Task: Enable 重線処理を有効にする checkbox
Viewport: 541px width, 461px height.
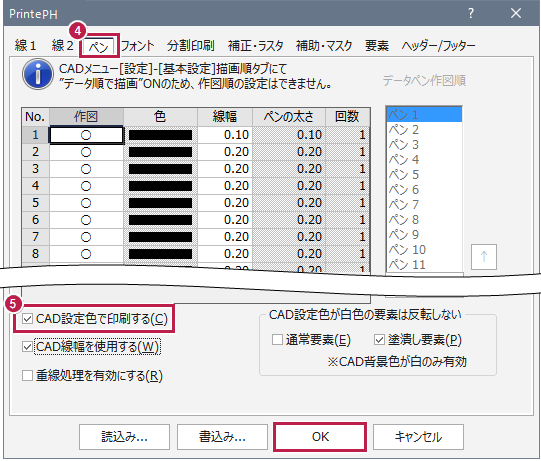Action: pos(27,375)
